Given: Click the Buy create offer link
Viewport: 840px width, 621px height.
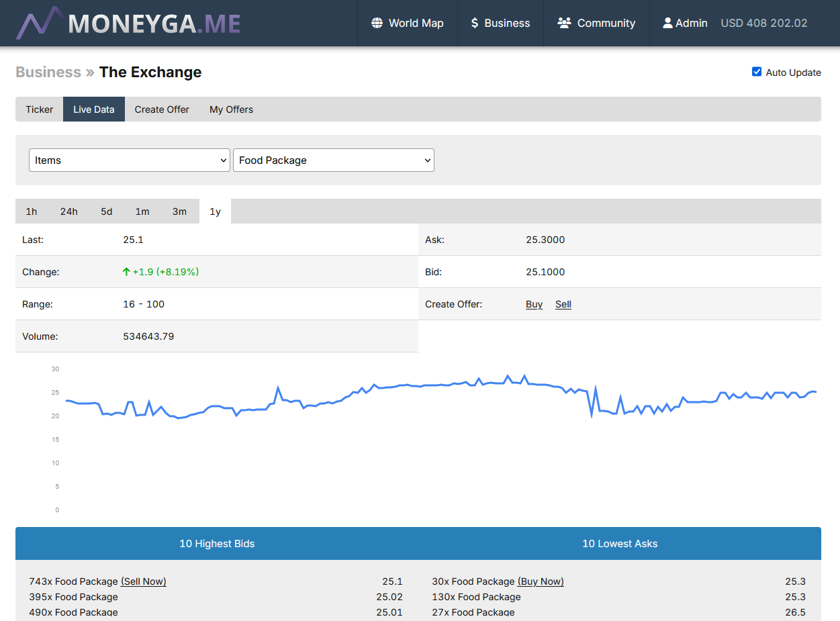Looking at the screenshot, I should (x=534, y=304).
